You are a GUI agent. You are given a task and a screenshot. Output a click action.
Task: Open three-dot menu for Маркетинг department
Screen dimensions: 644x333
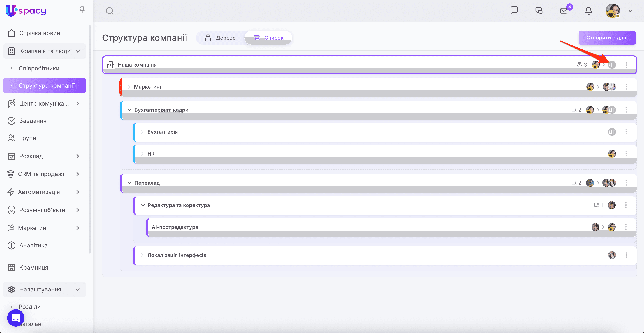(x=627, y=87)
